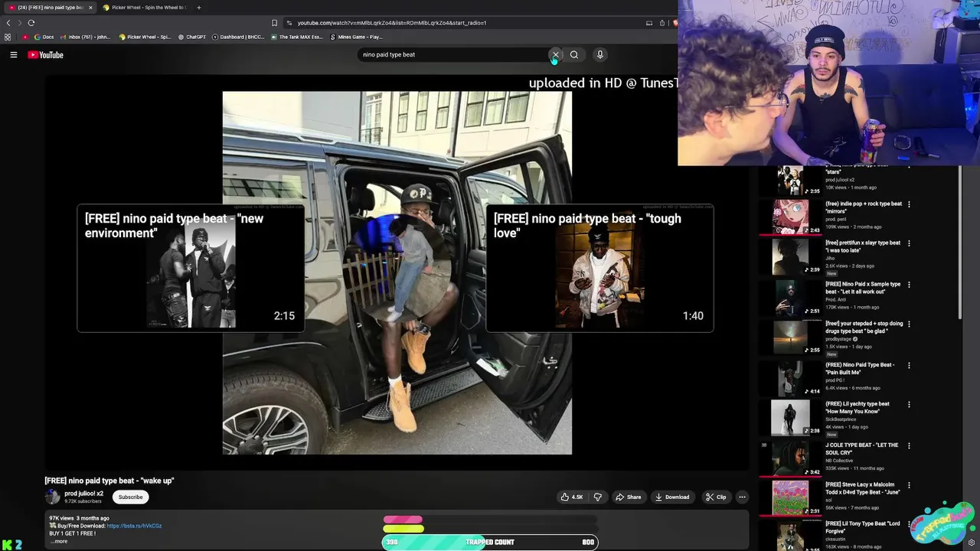Play 'i was too late' thumbnail
Image resolution: width=980 pixels, height=551 pixels.
click(x=790, y=256)
